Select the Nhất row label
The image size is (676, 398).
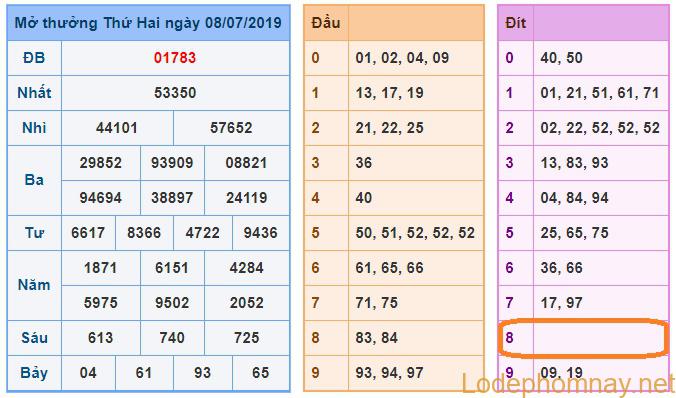(x=34, y=93)
